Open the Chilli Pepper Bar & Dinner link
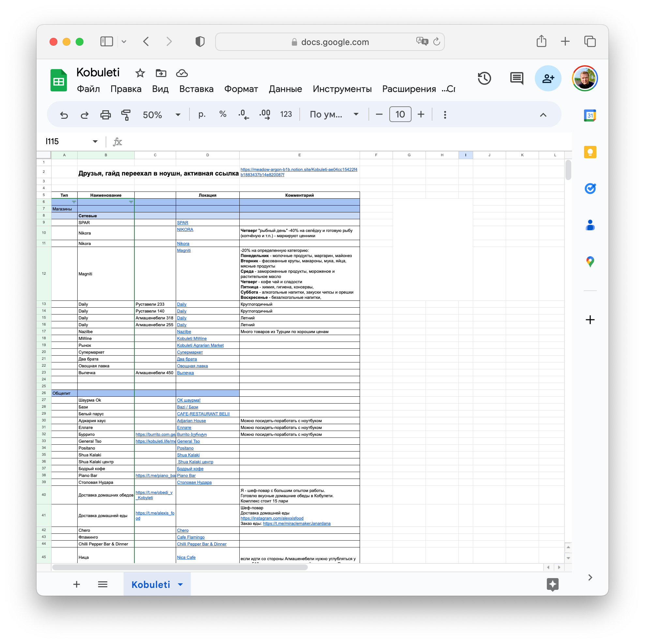645x644 pixels. point(202,544)
